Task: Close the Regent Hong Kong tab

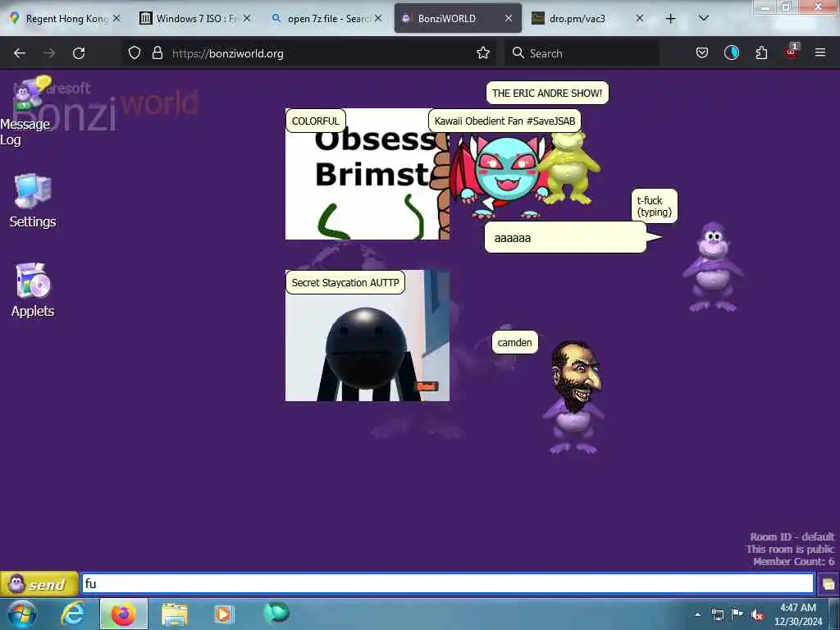Action: [x=116, y=18]
